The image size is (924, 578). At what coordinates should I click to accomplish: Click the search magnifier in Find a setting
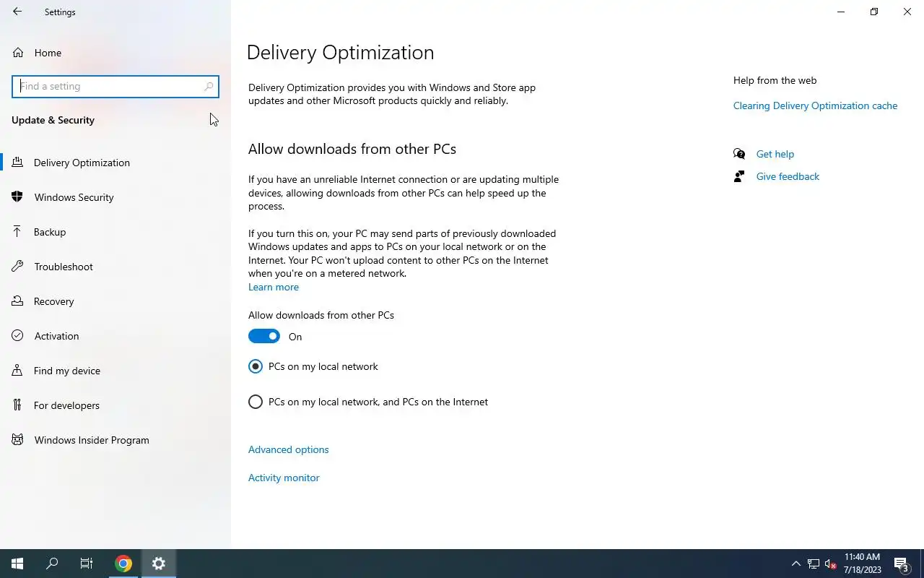point(209,86)
